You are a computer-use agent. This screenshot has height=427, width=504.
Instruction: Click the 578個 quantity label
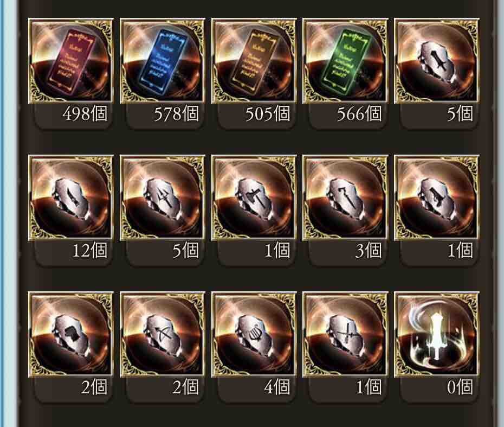tap(176, 113)
